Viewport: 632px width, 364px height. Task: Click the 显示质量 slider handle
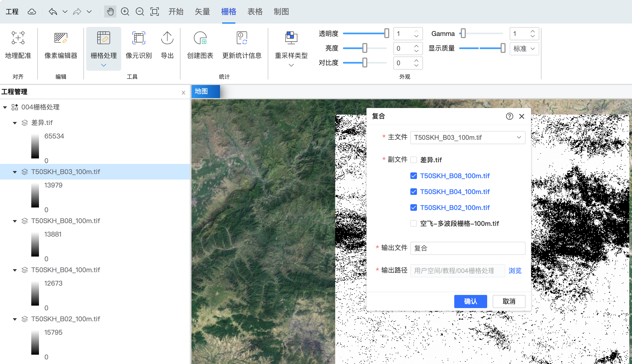pos(503,48)
